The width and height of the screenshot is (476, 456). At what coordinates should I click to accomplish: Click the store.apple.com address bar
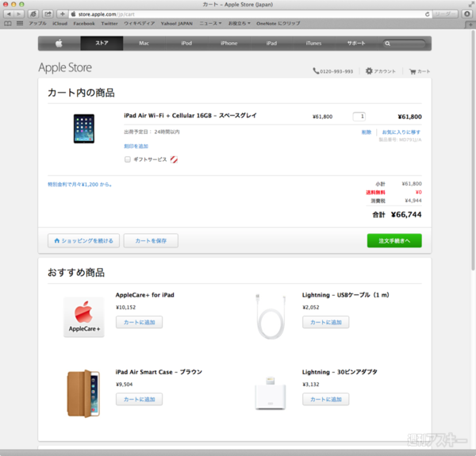coord(247,14)
